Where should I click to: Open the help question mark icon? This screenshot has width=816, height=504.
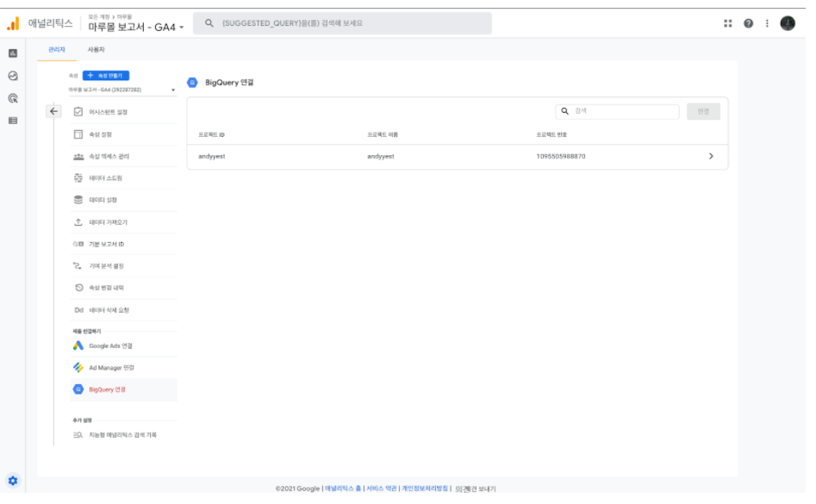[748, 23]
